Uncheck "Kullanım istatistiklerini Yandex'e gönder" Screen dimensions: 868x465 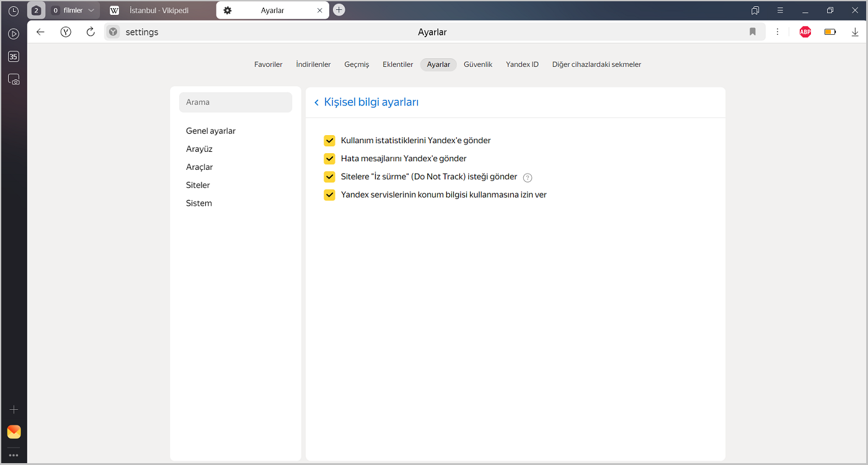pyautogui.click(x=329, y=141)
